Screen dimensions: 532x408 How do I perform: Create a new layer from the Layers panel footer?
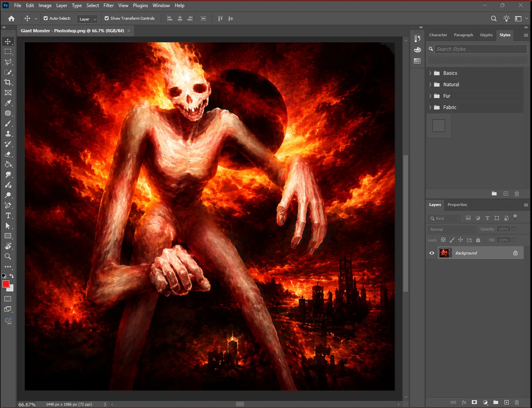[506, 402]
